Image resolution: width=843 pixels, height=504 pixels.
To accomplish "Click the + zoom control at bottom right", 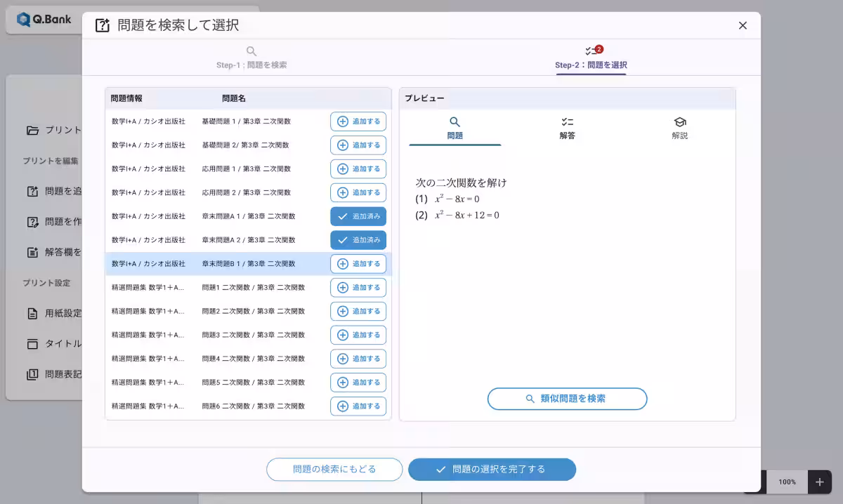I will pyautogui.click(x=819, y=482).
